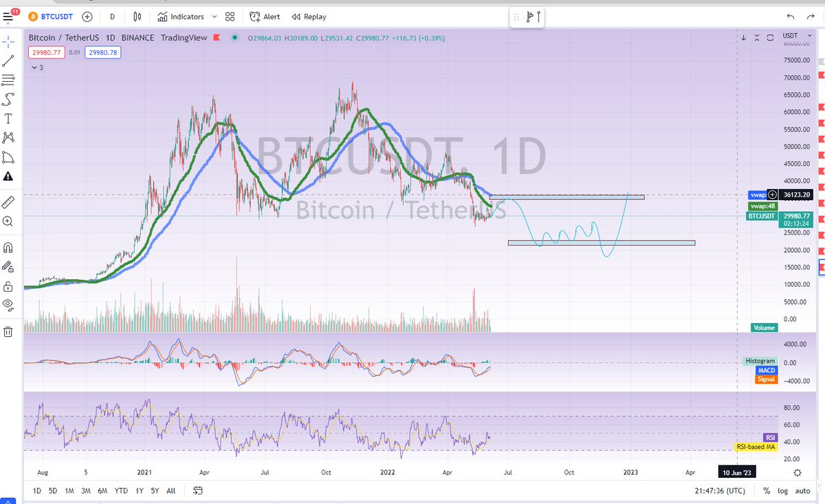This screenshot has height=504, width=825.
Task: Toggle auto scale mode
Action: pyautogui.click(x=802, y=491)
